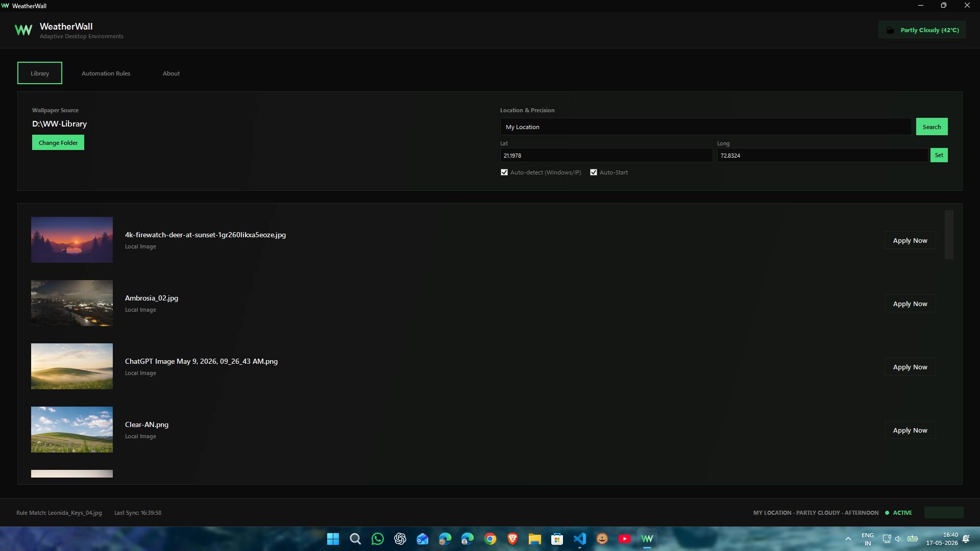Launch WhatsApp from the taskbar
Image resolution: width=980 pixels, height=551 pixels.
(378, 539)
